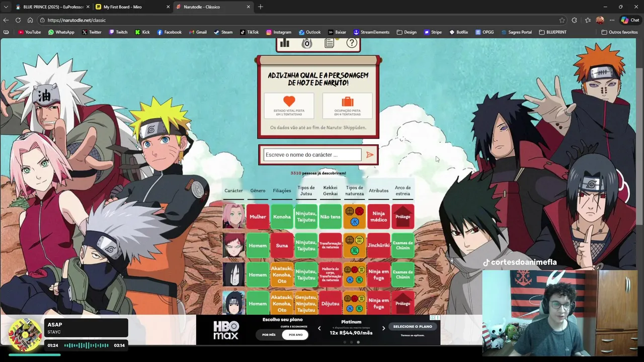Open the favorites list icon
This screenshot has height=362, width=644.
[x=588, y=20]
